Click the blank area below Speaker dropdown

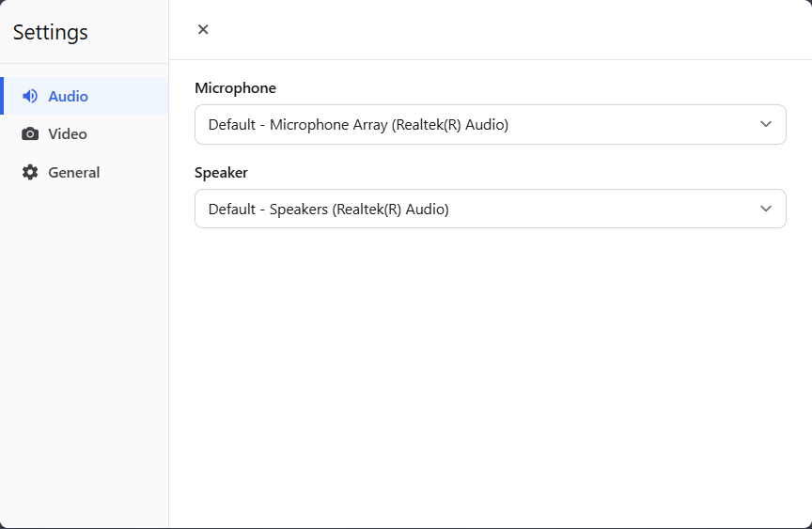click(x=489, y=376)
